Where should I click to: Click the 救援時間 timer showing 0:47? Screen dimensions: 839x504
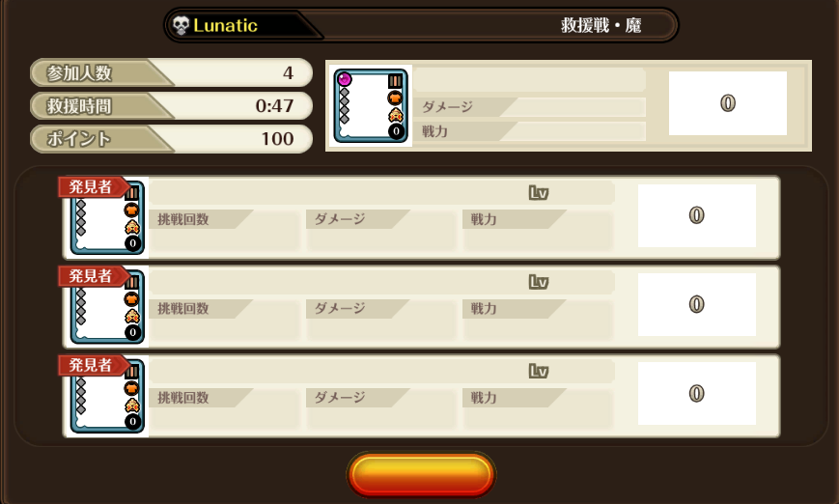pos(171,106)
